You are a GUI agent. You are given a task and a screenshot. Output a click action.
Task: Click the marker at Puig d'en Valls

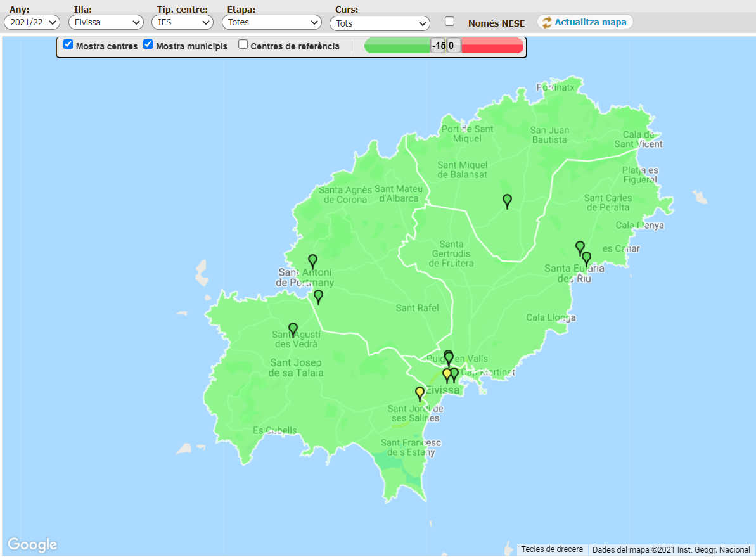pyautogui.click(x=449, y=357)
